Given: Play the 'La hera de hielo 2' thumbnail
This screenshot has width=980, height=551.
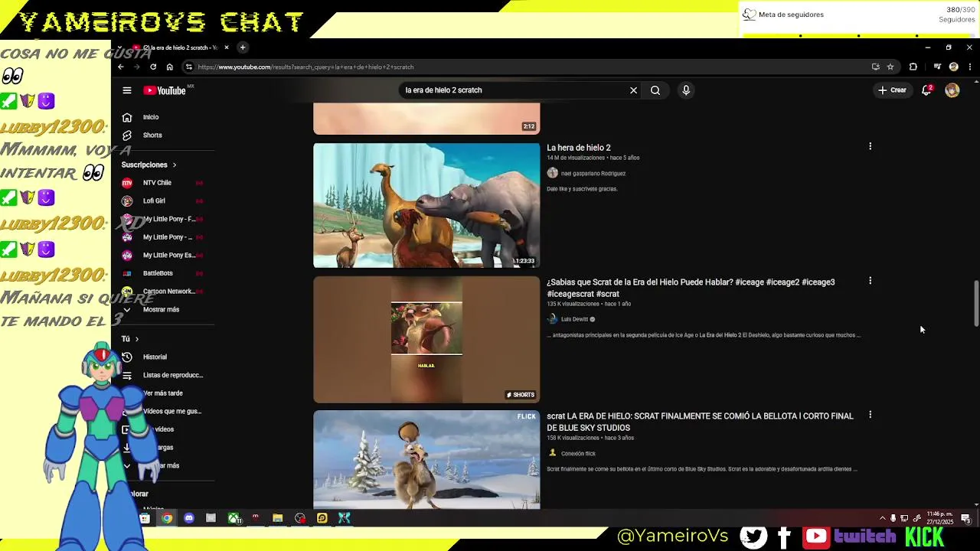Looking at the screenshot, I should [426, 205].
